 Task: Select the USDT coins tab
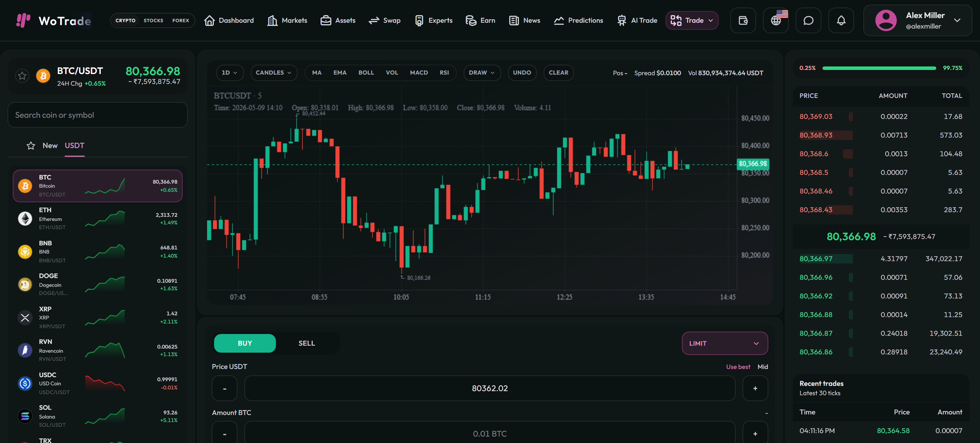coord(75,146)
